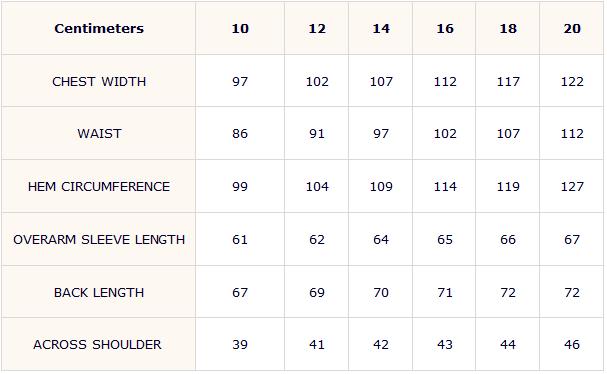Click the Centimeters header cell
The width and height of the screenshot is (607, 374).
click(x=99, y=29)
